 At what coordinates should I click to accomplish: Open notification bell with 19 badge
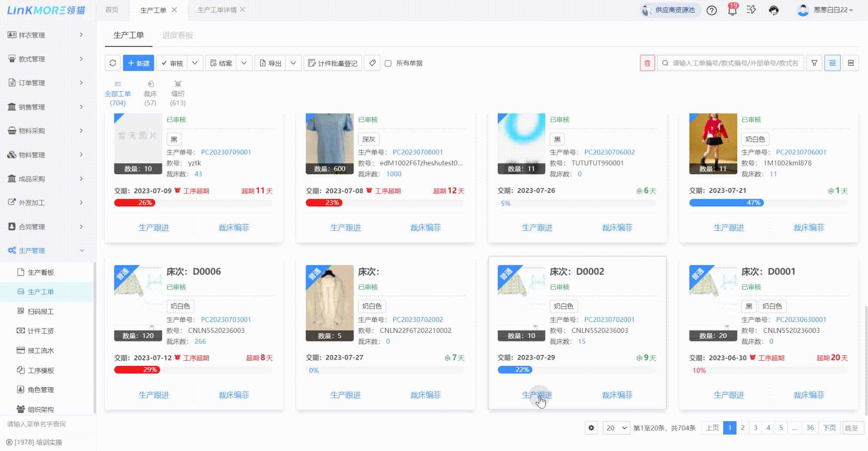732,10
